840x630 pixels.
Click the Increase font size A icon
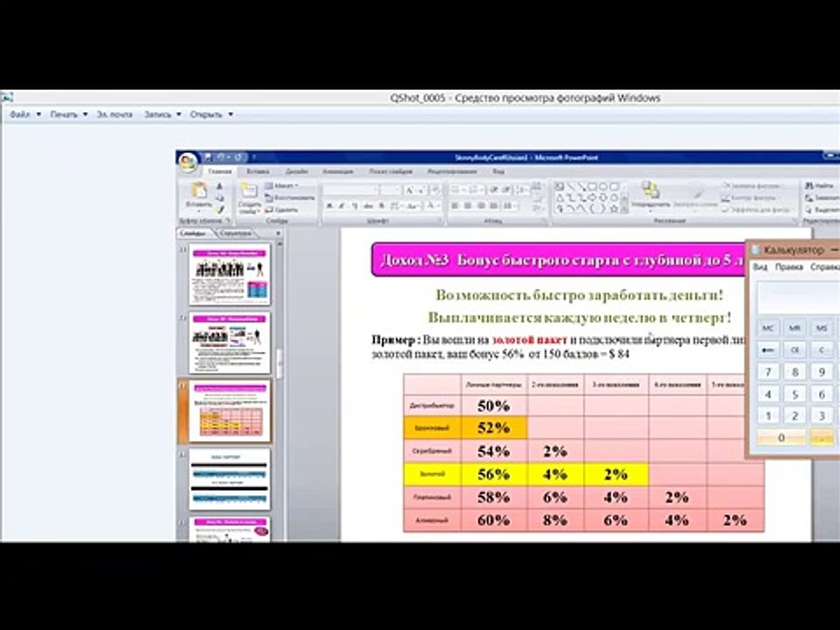point(409,190)
